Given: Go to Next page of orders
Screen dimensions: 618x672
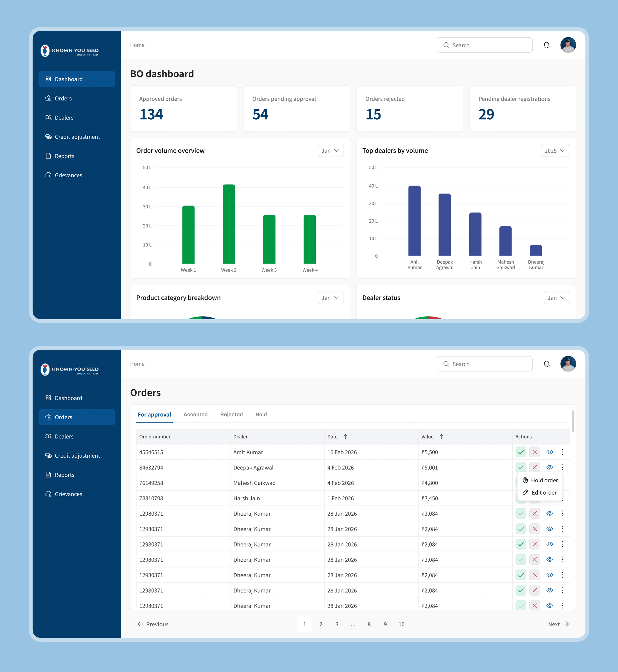Looking at the screenshot, I should coord(558,624).
